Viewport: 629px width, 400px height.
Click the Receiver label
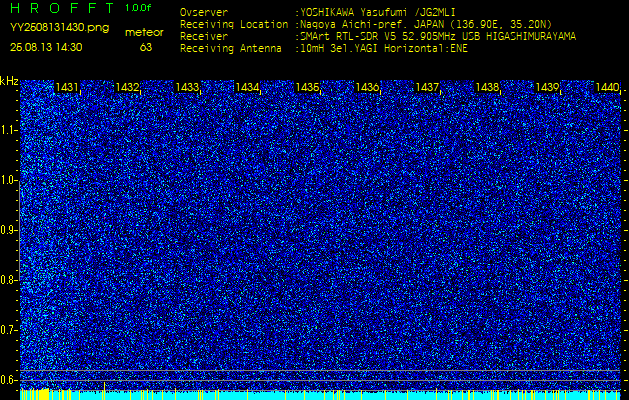pyautogui.click(x=204, y=37)
